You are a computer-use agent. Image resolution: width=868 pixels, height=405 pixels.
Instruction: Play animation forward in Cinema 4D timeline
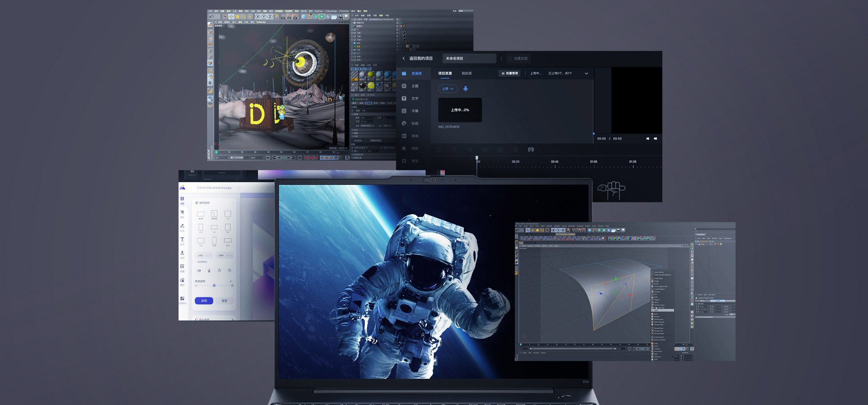click(284, 158)
